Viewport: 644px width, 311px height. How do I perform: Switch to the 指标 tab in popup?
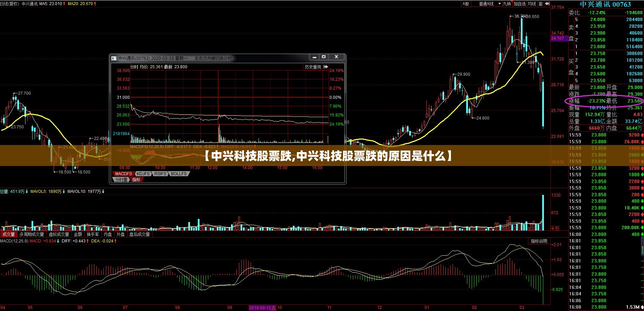pos(136,180)
